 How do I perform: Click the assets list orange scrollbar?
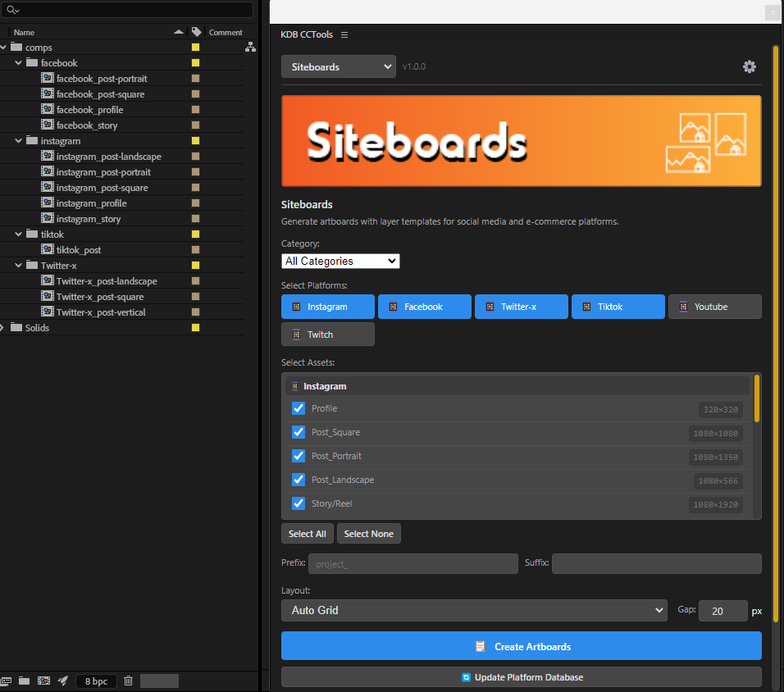pos(757,398)
